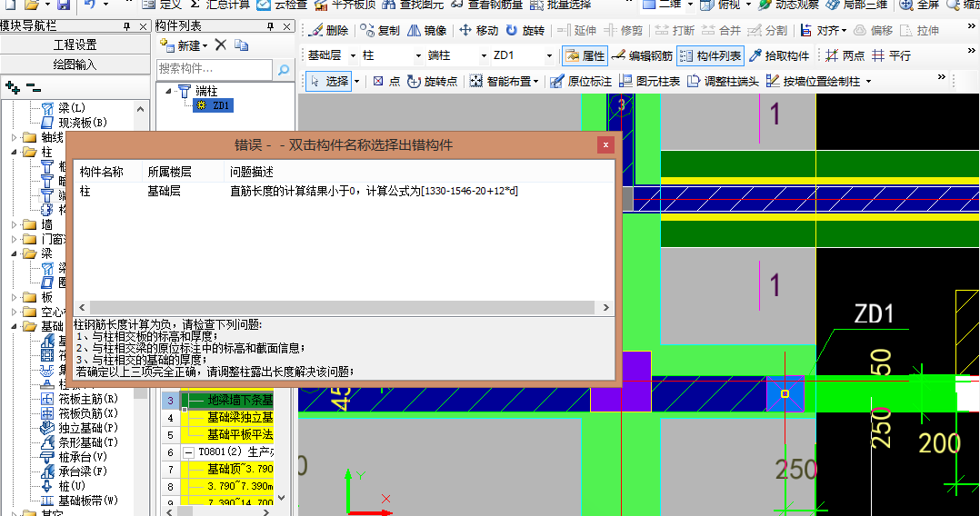Click the copy component icon beside delete X

(x=241, y=45)
